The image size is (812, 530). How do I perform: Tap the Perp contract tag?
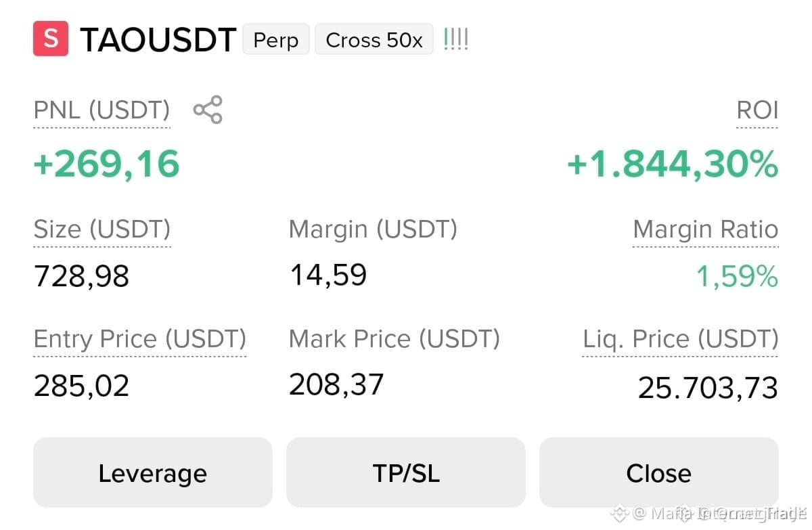point(276,39)
